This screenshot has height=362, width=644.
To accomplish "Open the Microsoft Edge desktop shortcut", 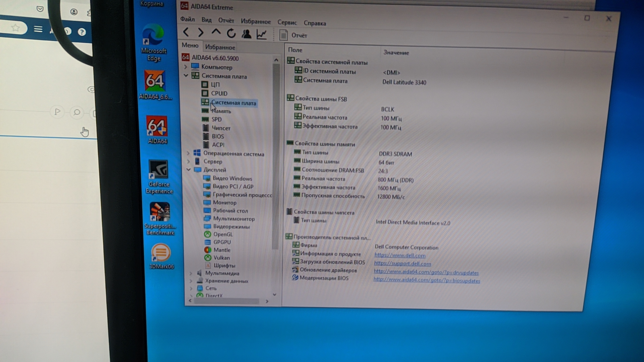I will coord(153,43).
